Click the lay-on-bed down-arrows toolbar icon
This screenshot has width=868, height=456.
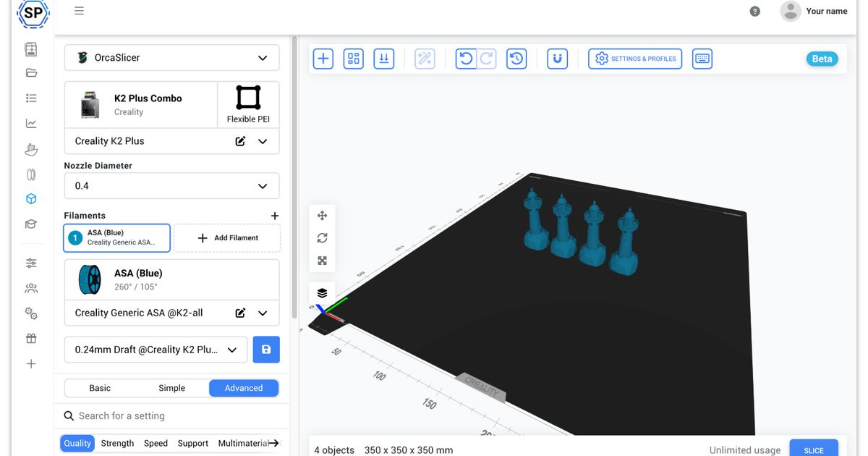point(383,59)
